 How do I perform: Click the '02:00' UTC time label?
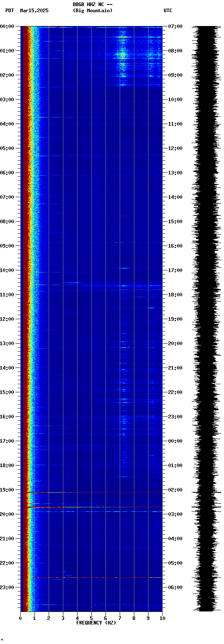pos(175,490)
